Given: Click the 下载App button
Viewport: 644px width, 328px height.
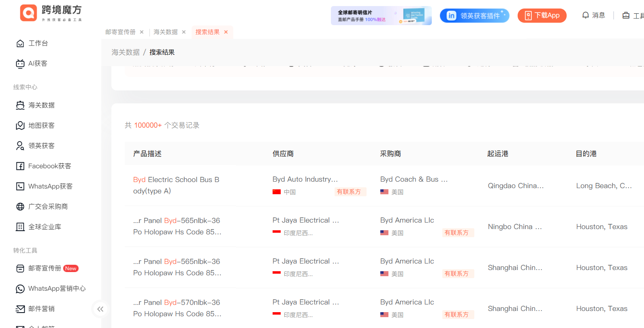Looking at the screenshot, I should (542, 15).
